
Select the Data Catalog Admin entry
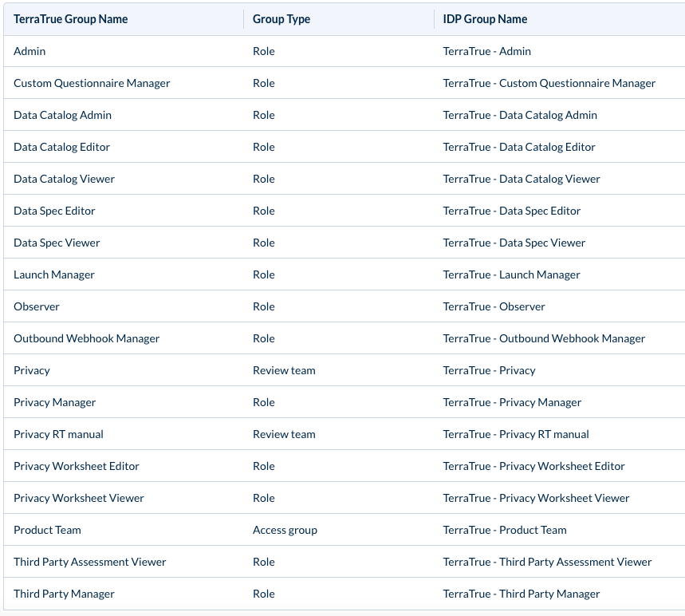pyautogui.click(x=62, y=115)
